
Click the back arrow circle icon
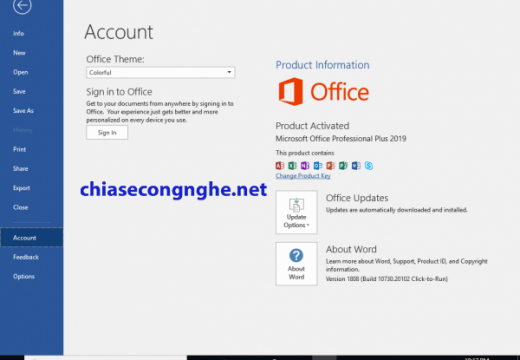point(22,5)
